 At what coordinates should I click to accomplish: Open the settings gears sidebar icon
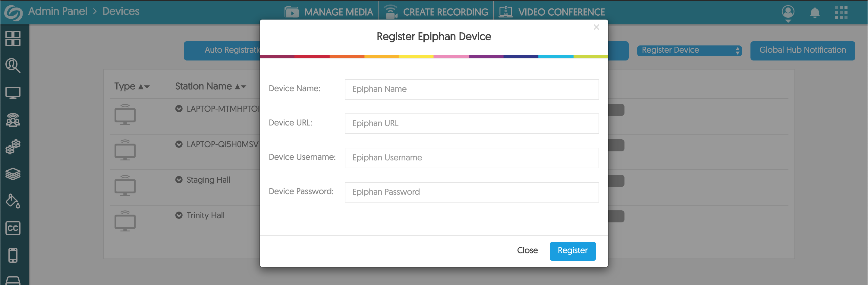pos(13,147)
